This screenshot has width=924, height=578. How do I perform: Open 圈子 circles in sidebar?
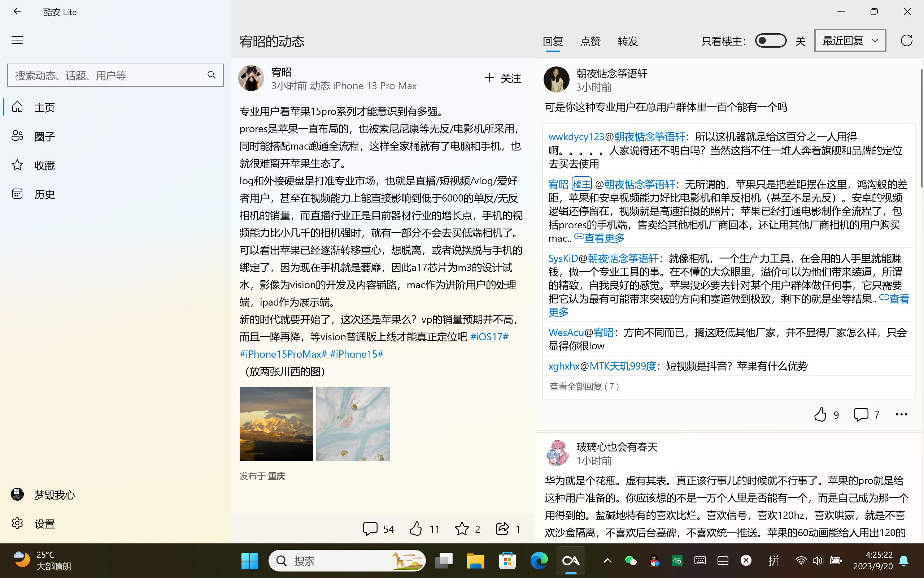coord(114,136)
